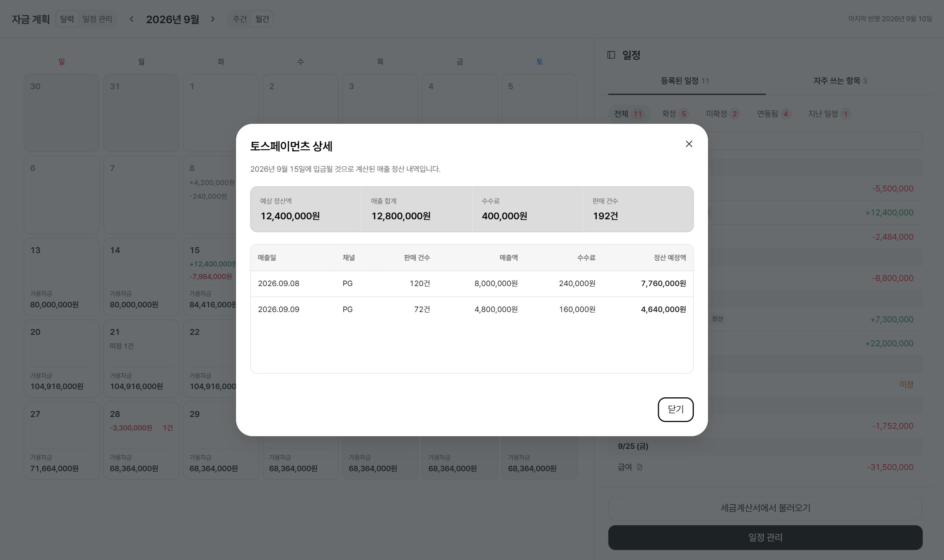Click the 매출액 column header
The width and height of the screenshot is (944, 560).
pyautogui.click(x=508, y=258)
